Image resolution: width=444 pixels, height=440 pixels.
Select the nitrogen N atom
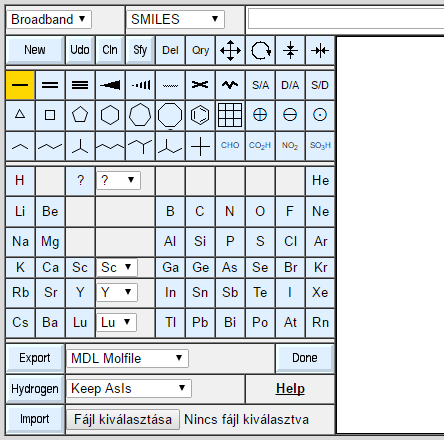click(x=230, y=211)
